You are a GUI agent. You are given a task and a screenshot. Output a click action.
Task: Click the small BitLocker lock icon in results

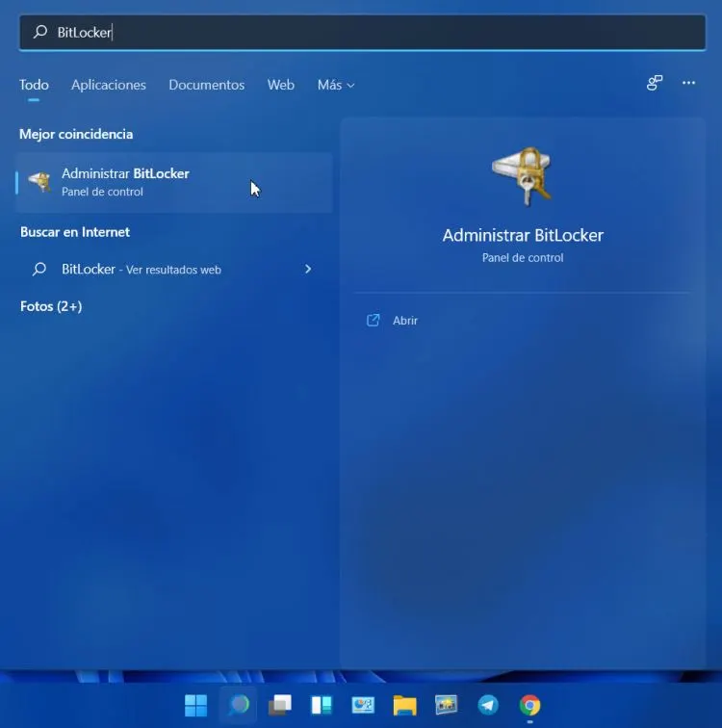(x=39, y=182)
